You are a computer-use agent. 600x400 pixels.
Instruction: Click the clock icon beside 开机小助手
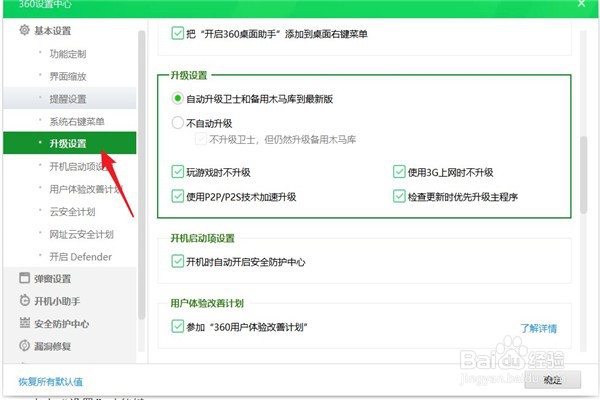coord(24,300)
